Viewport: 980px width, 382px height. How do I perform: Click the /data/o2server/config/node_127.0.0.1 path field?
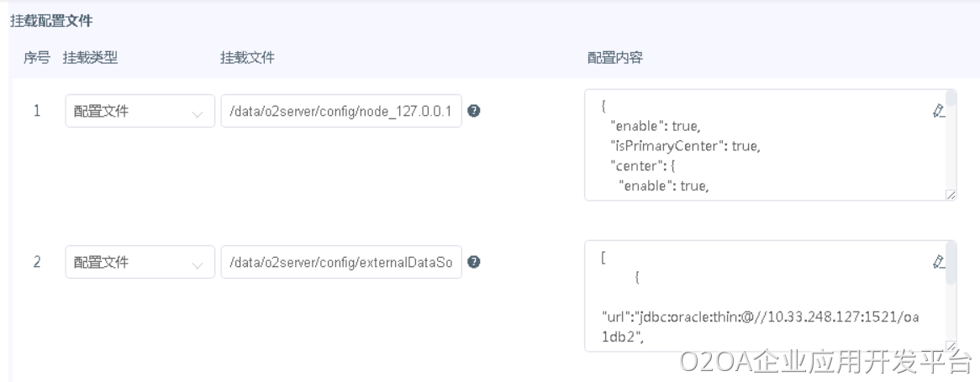341,111
